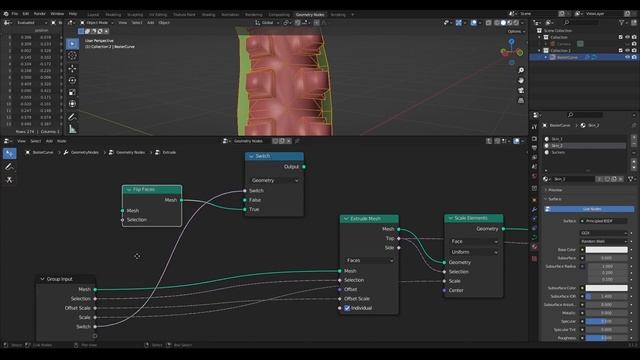640x360 pixels.
Task: Open Render properties tab icon
Action: click(x=534, y=139)
